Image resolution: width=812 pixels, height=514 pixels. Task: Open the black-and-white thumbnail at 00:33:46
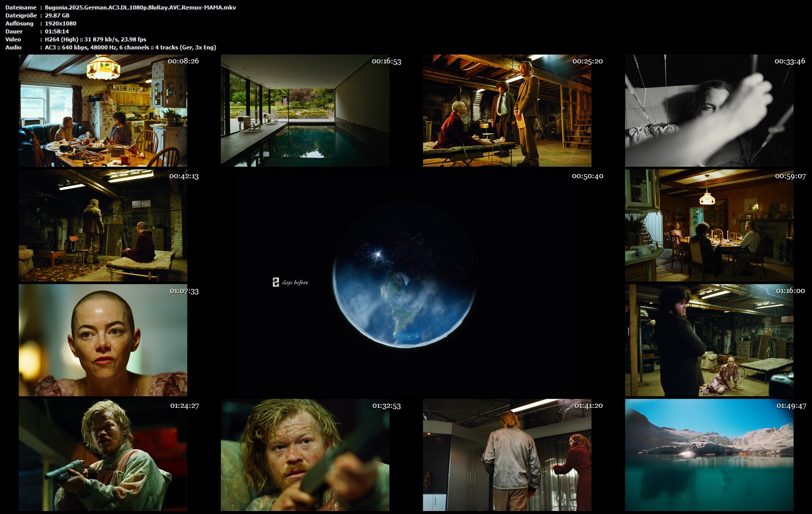coord(709,111)
